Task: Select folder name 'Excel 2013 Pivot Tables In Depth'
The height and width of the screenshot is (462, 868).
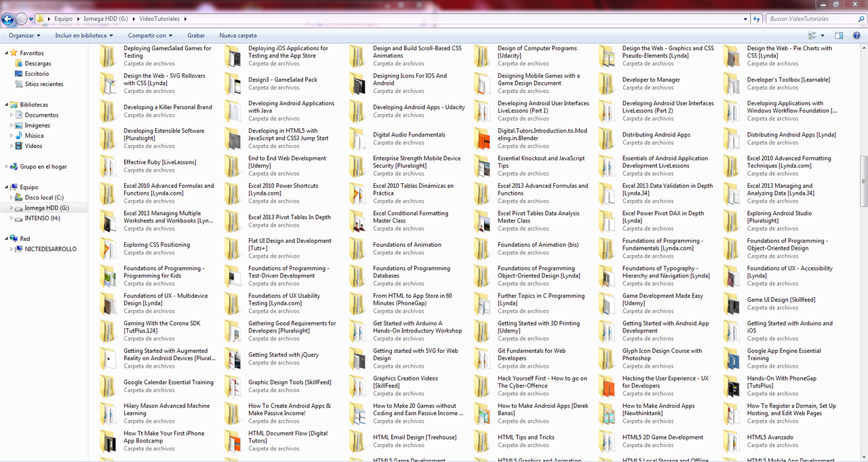Action: coord(290,217)
